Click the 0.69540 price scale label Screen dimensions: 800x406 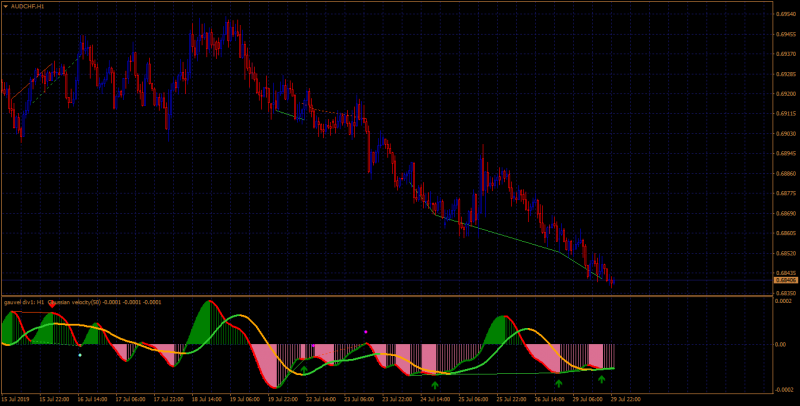pos(784,14)
